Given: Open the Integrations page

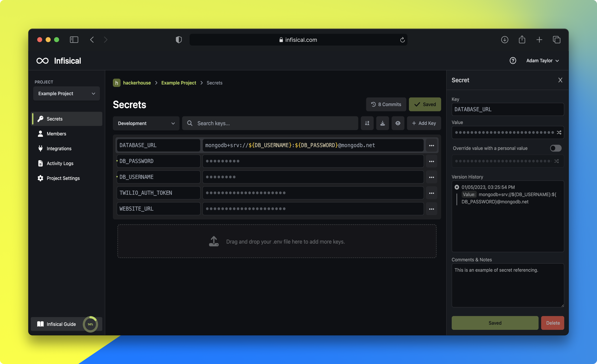Looking at the screenshot, I should pos(59,148).
